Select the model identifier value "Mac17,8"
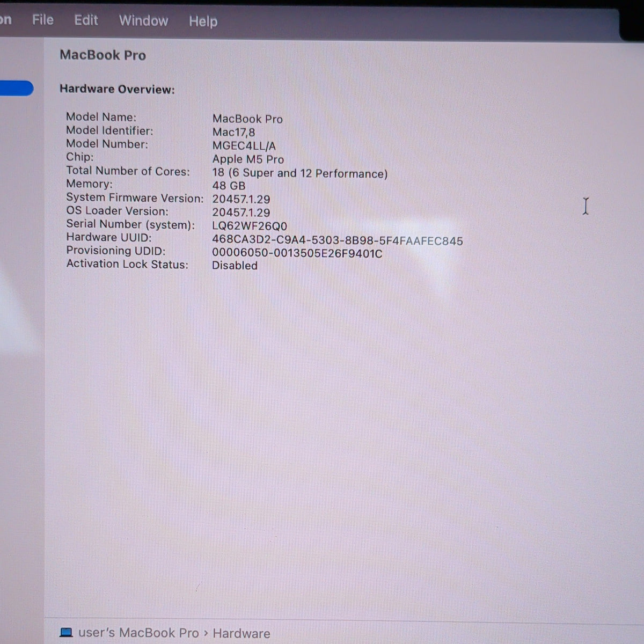The height and width of the screenshot is (644, 644). point(233,132)
